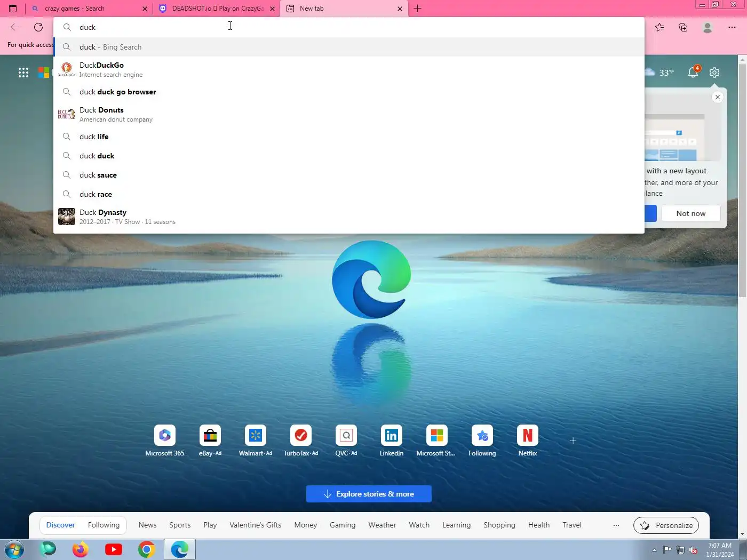The image size is (747, 560).
Task: Open the Health feed category
Action: tap(539, 525)
